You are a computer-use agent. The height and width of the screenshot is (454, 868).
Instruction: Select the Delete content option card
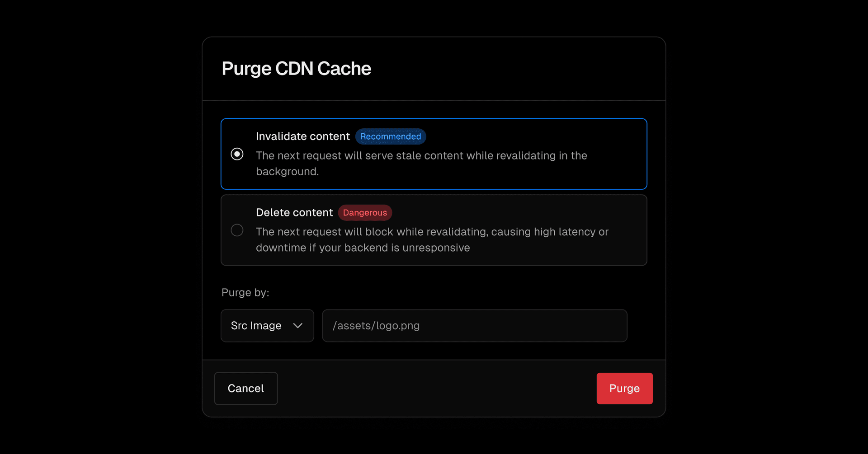pos(434,230)
